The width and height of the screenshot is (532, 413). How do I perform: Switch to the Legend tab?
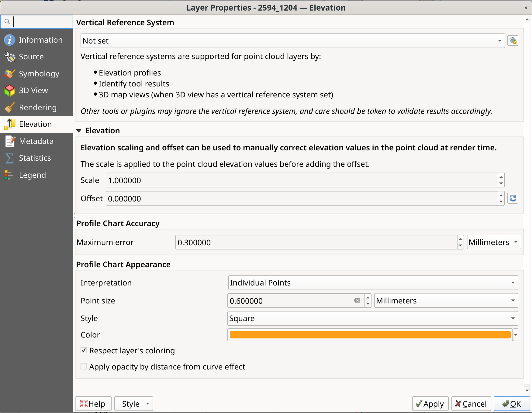[36, 175]
